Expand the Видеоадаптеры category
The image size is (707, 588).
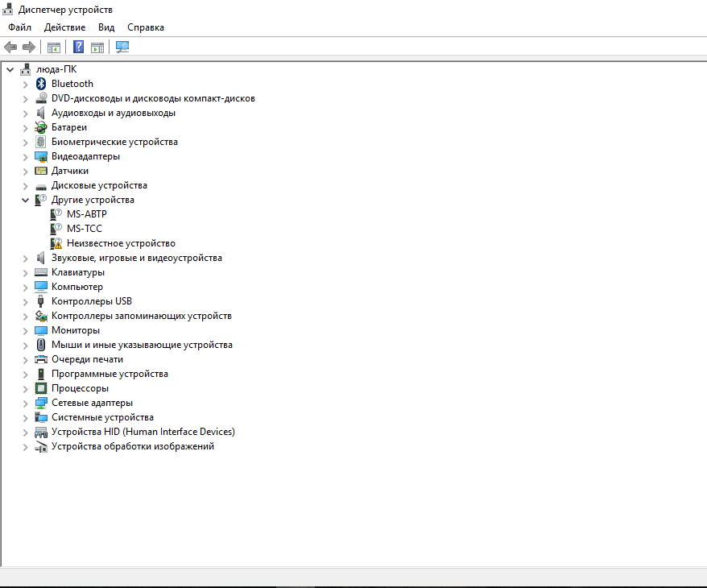26,156
